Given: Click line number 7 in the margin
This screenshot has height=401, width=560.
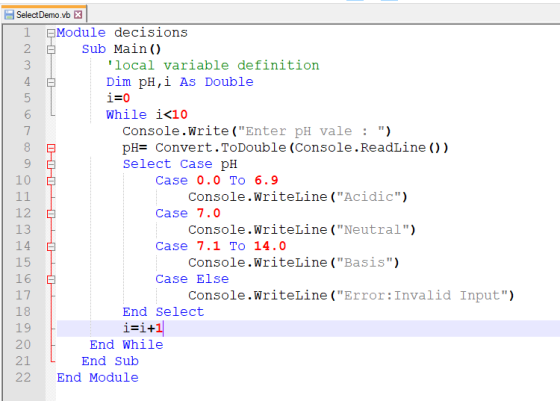Looking at the screenshot, I should coord(27,131).
